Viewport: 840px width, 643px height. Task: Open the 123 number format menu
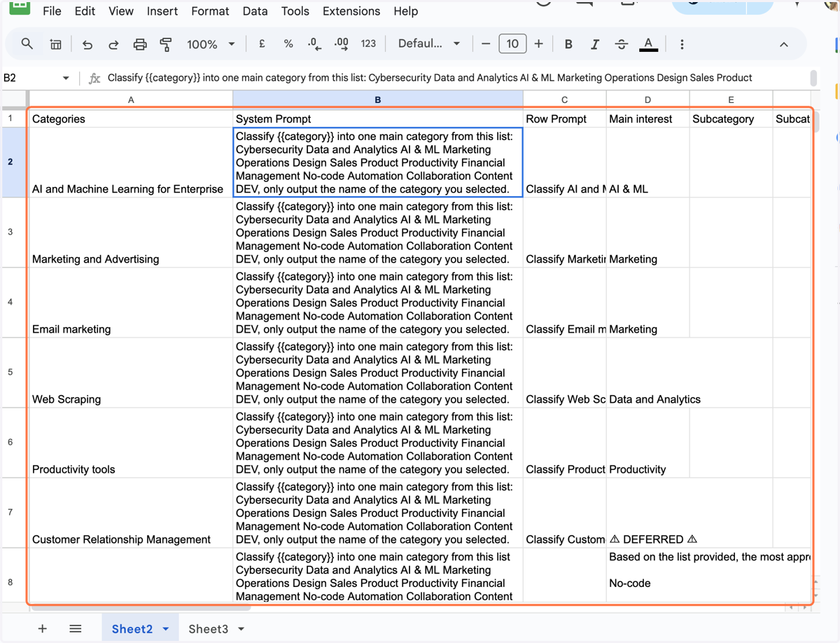tap(368, 43)
